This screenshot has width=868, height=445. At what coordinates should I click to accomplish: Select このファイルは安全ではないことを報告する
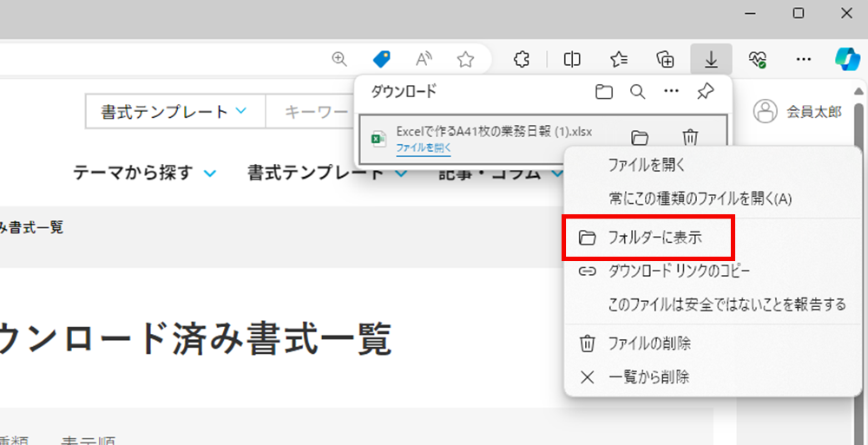[x=713, y=304]
